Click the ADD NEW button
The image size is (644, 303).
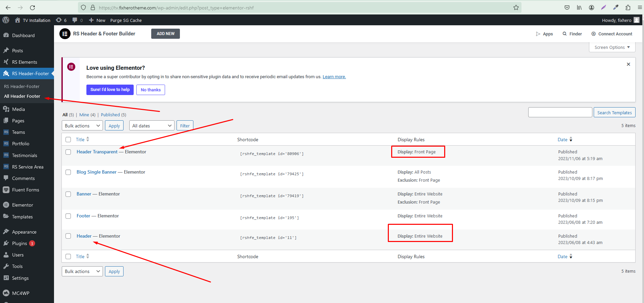coord(165,34)
